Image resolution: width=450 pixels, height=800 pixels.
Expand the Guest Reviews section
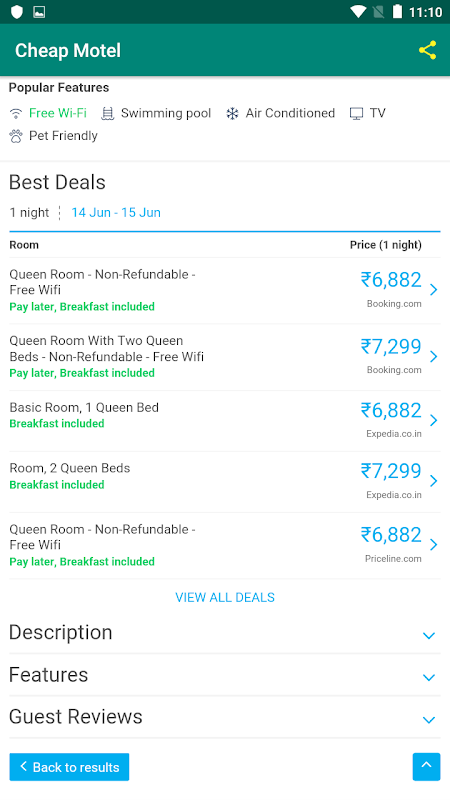224,717
